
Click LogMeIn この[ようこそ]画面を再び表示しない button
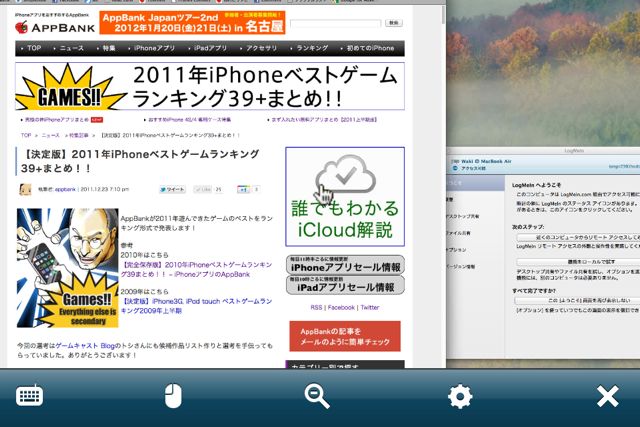pyautogui.click(x=578, y=300)
